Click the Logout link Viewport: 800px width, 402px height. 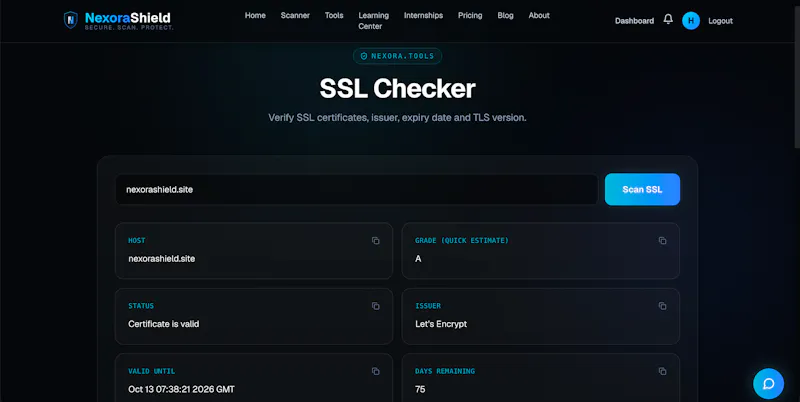tap(720, 21)
